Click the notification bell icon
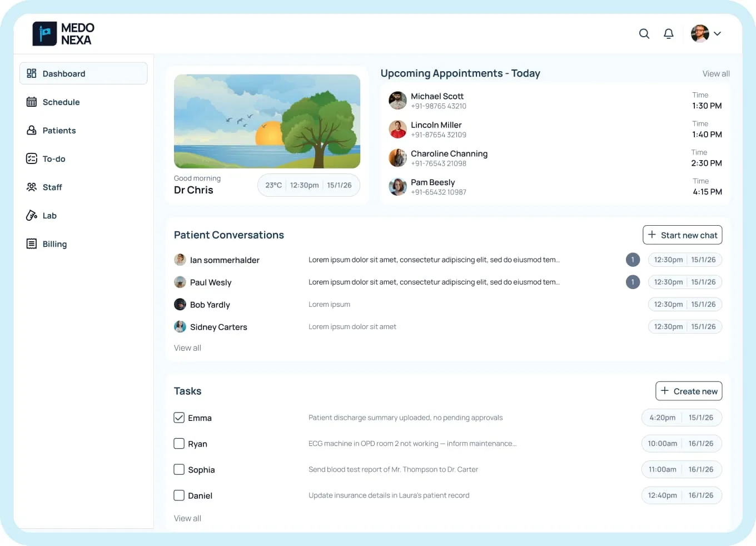The height and width of the screenshot is (546, 756). 668,33
